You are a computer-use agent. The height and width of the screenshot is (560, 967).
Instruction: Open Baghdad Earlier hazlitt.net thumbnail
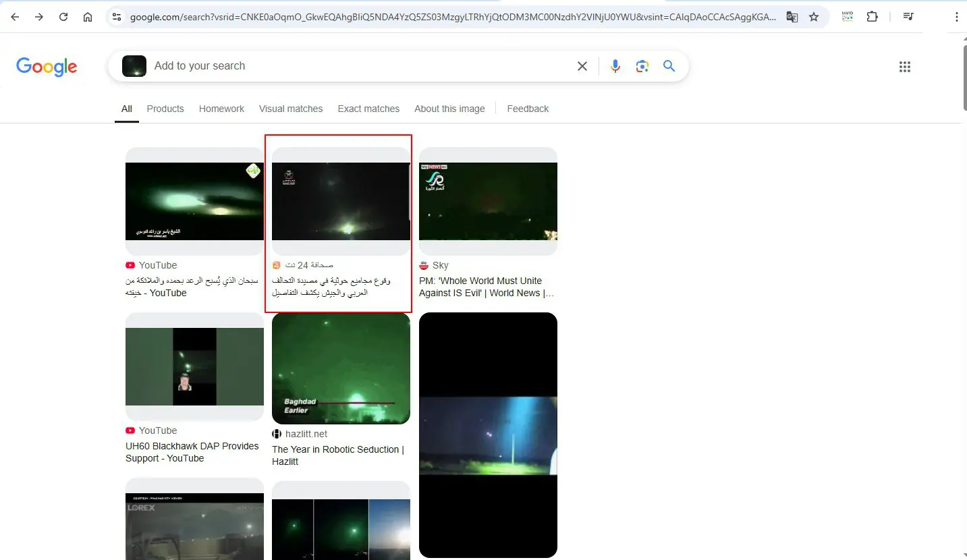coord(341,368)
